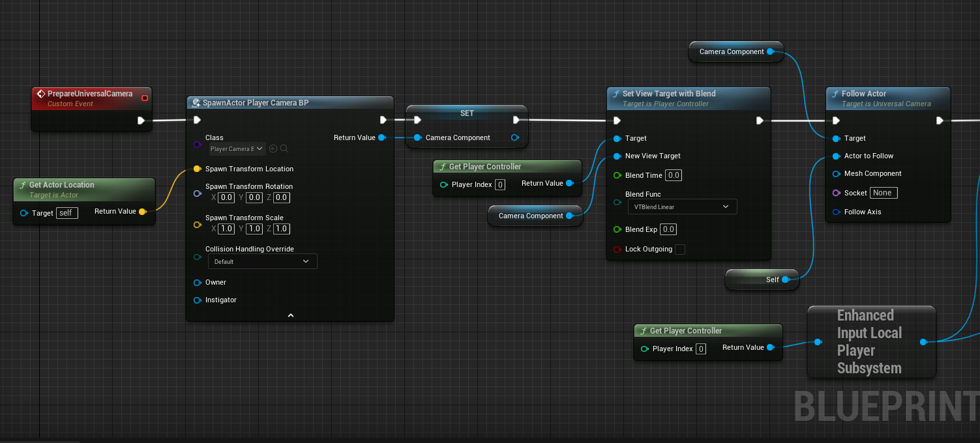
Task: Click the Lock Outgoing pin
Action: 617,250
